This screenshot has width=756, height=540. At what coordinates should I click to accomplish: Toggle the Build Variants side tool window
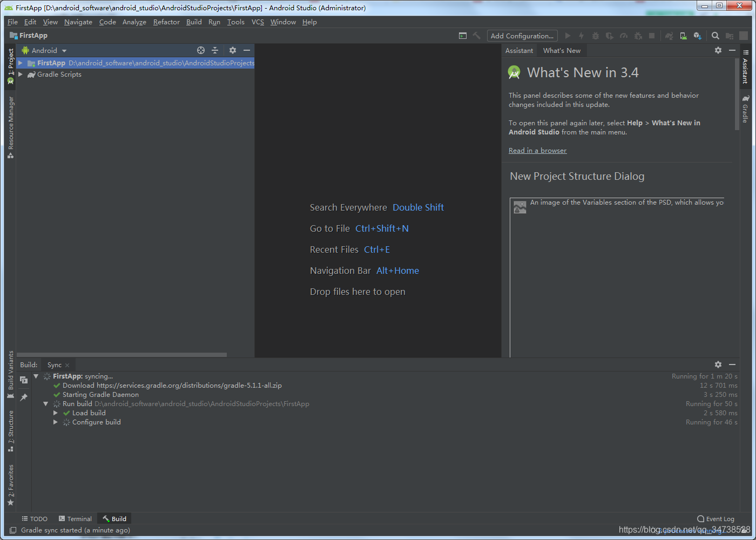11,375
